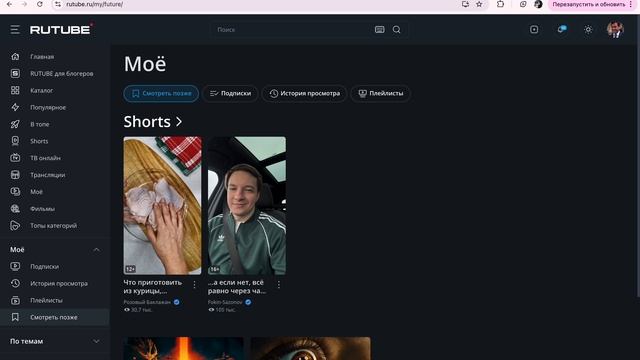640x360 pixels.
Task: Open the hamburger menu icon
Action: tap(15, 29)
